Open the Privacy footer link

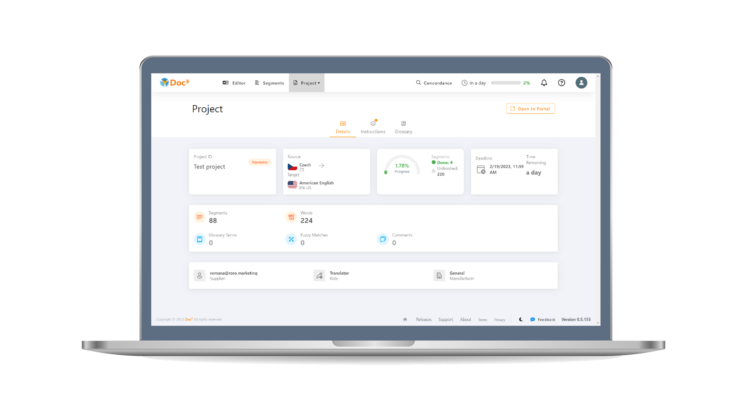pyautogui.click(x=499, y=320)
